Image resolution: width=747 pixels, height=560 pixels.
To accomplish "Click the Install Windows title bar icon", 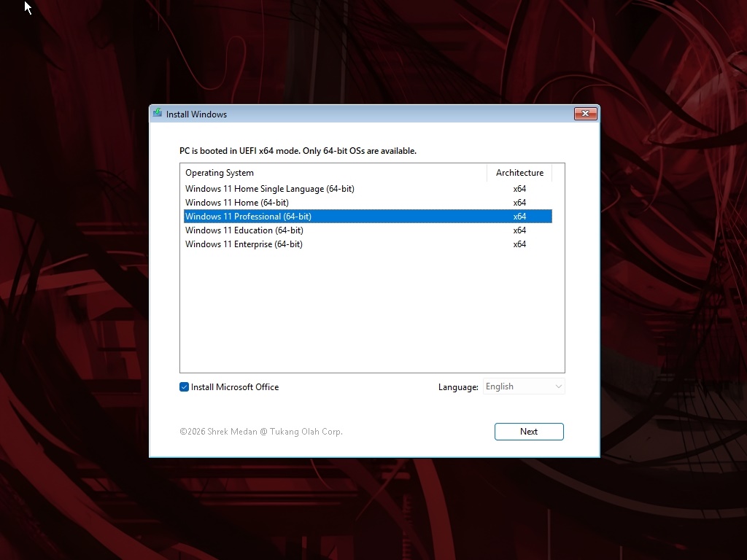I will 158,113.
